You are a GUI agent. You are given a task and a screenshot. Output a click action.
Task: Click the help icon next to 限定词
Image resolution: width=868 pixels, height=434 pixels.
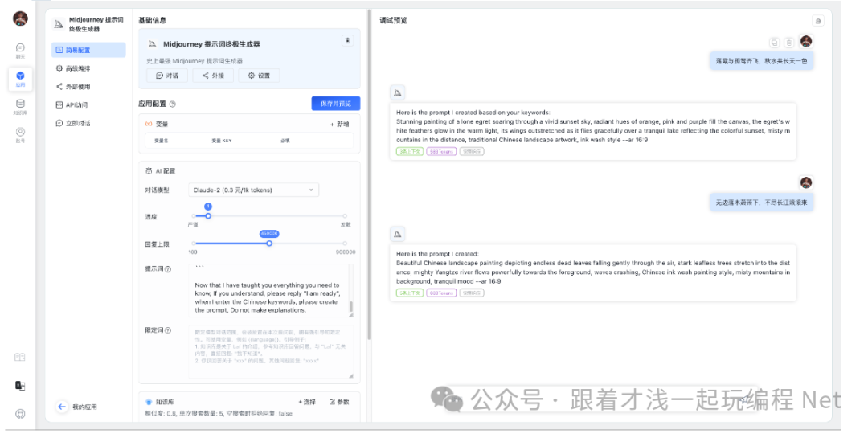click(x=168, y=330)
